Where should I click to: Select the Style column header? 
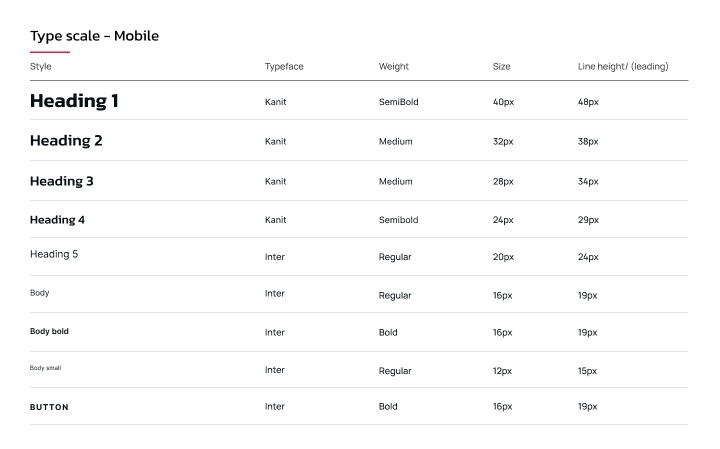click(41, 67)
